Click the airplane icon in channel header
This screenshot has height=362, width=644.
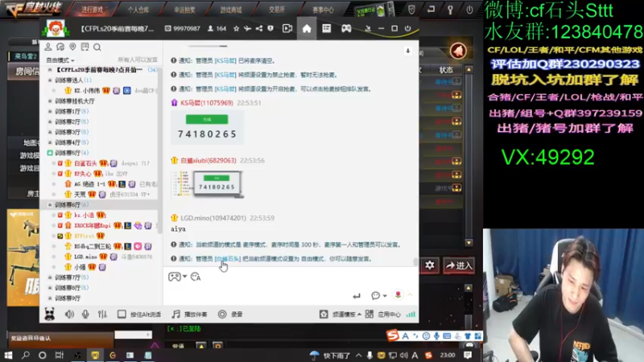(247, 28)
